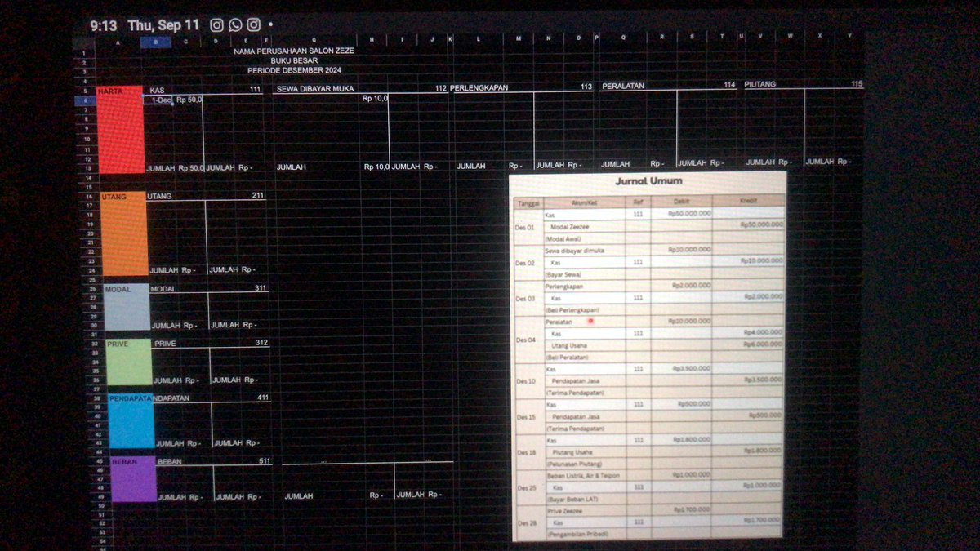
Task: Open the WhatsApp notification icon
Action: pyautogui.click(x=236, y=25)
